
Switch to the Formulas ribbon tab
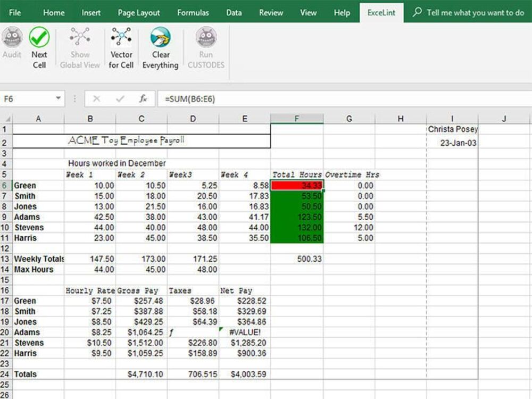click(x=193, y=12)
